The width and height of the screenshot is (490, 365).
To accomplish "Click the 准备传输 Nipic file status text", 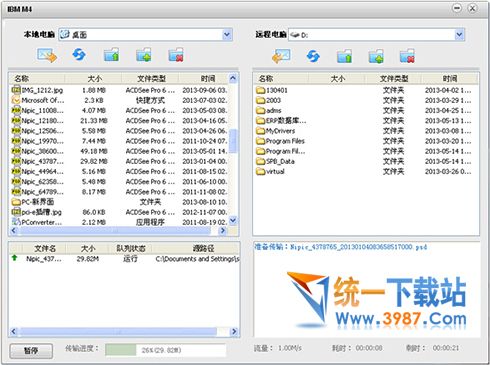I will (341, 247).
